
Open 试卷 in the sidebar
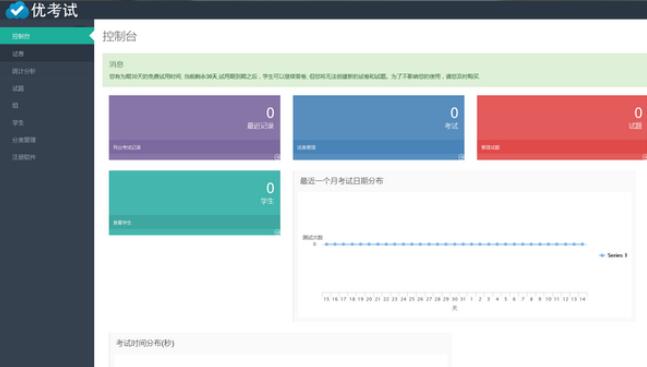[47, 54]
